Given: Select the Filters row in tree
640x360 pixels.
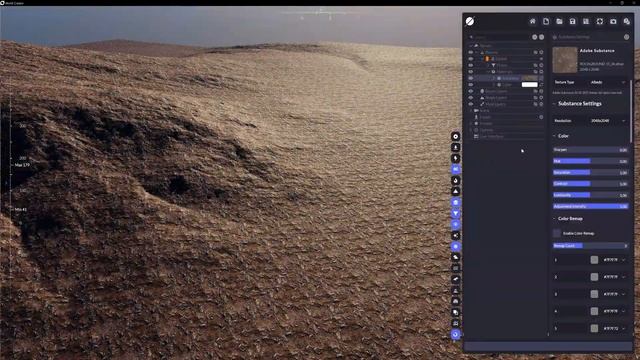Looking at the screenshot, I should [x=502, y=65].
